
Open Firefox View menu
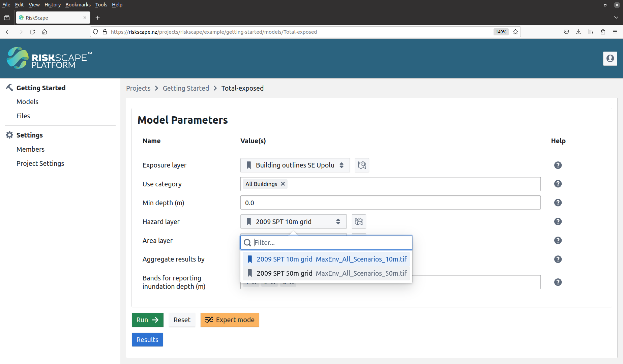34,5
